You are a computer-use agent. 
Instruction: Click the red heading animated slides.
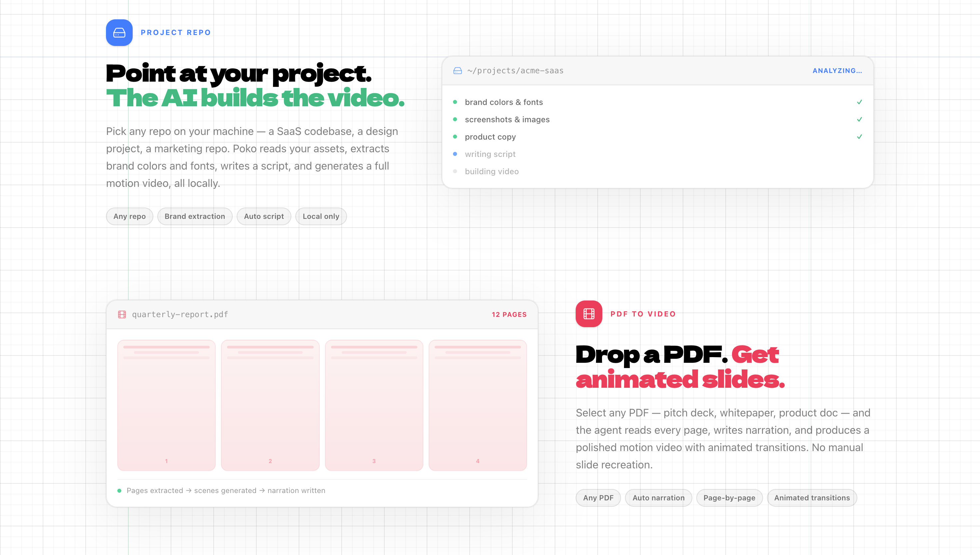[x=680, y=380]
